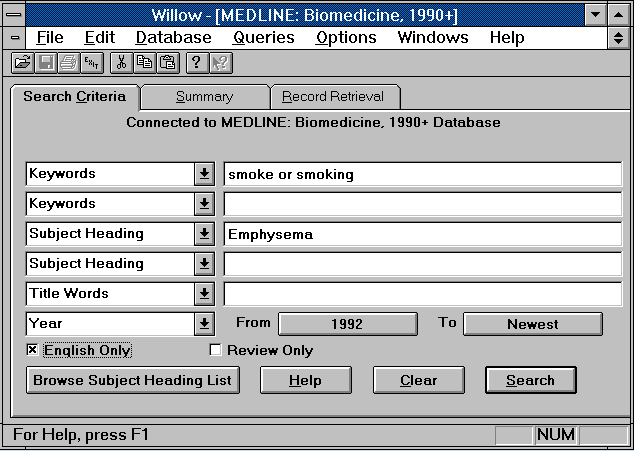Viewport: 634px width, 451px height.
Task: Click the Paste clipboard toolbar icon
Action: (x=168, y=63)
